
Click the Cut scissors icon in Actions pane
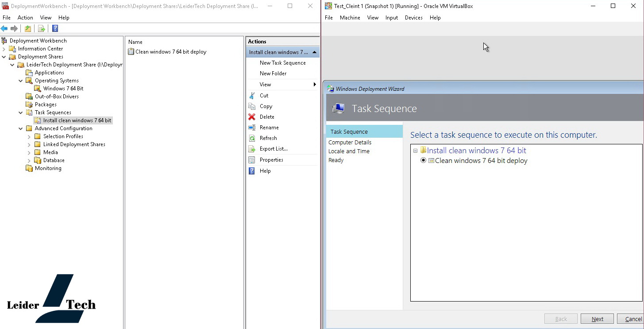(x=252, y=96)
